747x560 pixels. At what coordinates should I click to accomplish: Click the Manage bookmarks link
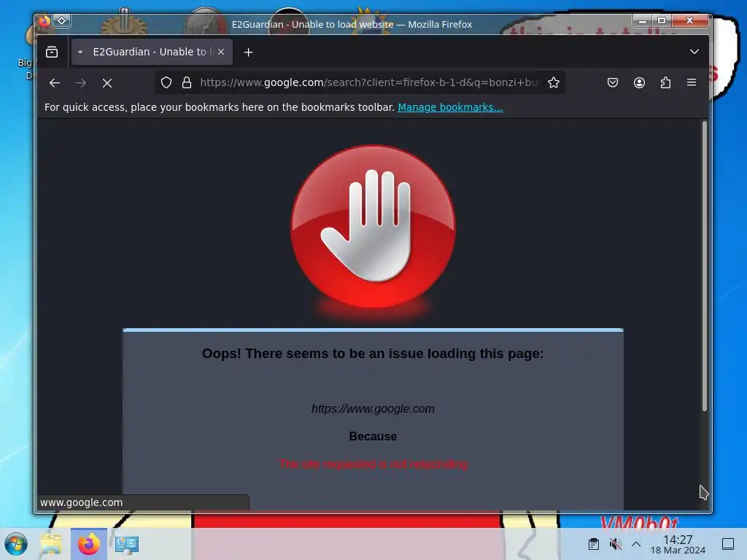pyautogui.click(x=450, y=107)
